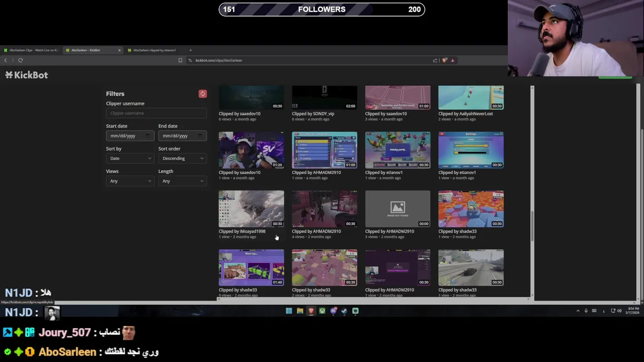Click the horizontal scrollbar below the clips
This screenshot has height=362, width=644.
coord(373,299)
